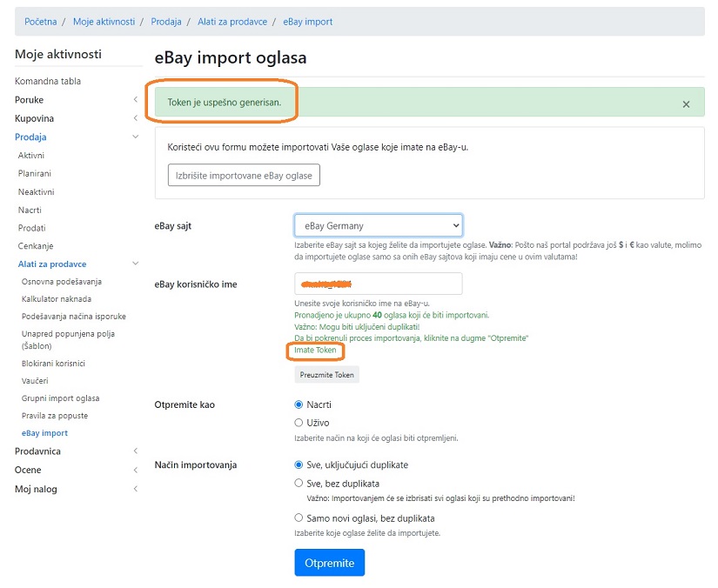
Task: Choose Sve, bez duplikata option
Action: coord(299,483)
